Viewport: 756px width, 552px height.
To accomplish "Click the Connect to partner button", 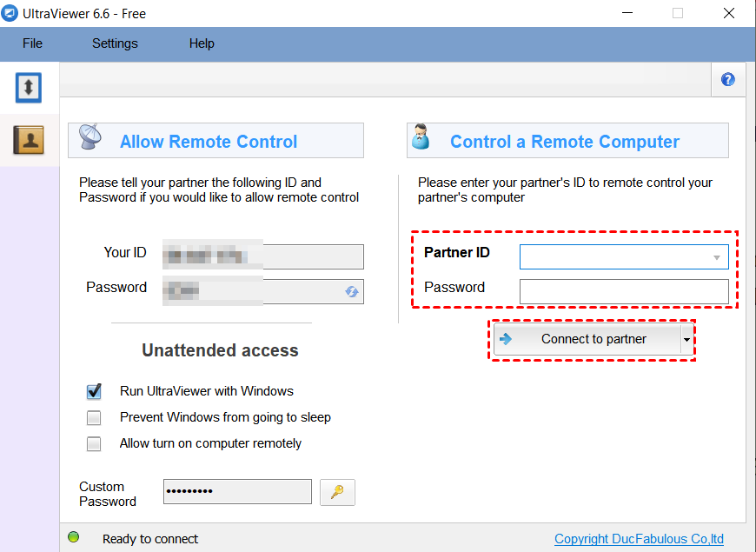I will [x=587, y=339].
